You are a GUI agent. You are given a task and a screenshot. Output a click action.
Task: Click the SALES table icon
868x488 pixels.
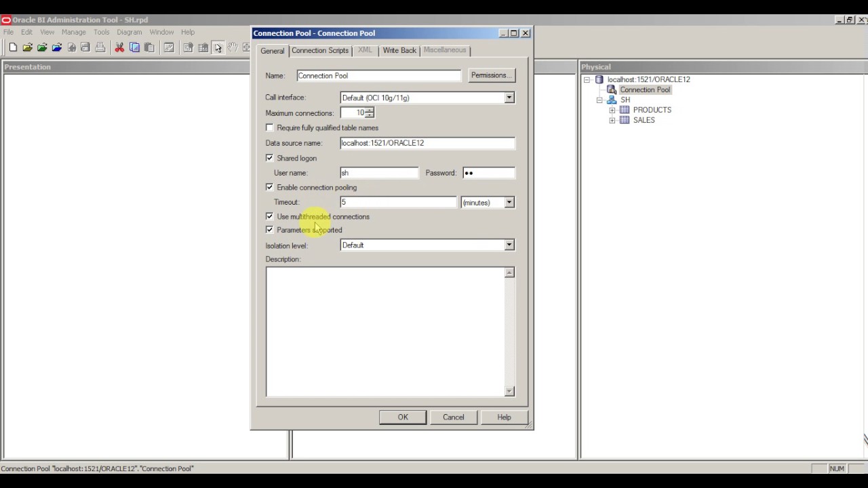[625, 120]
